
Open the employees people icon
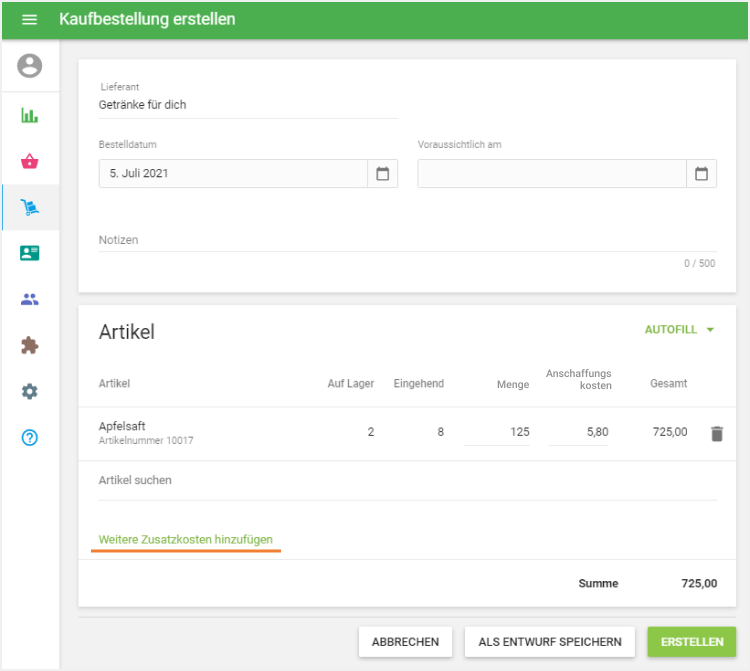[x=30, y=299]
